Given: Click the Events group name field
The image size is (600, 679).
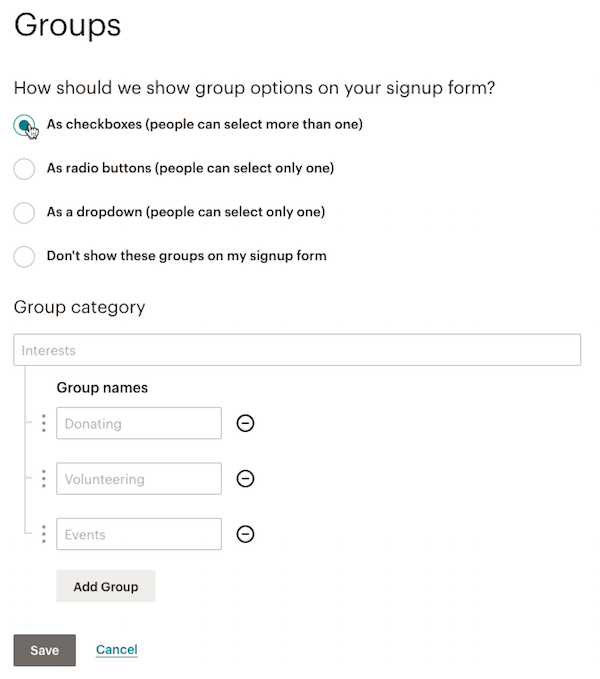Looking at the screenshot, I should click(139, 534).
